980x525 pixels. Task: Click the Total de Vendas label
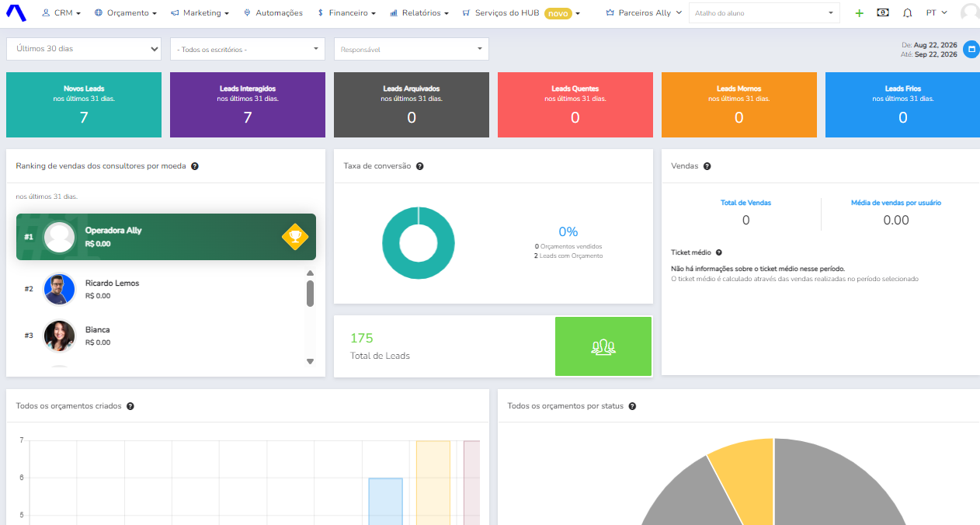[745, 203]
